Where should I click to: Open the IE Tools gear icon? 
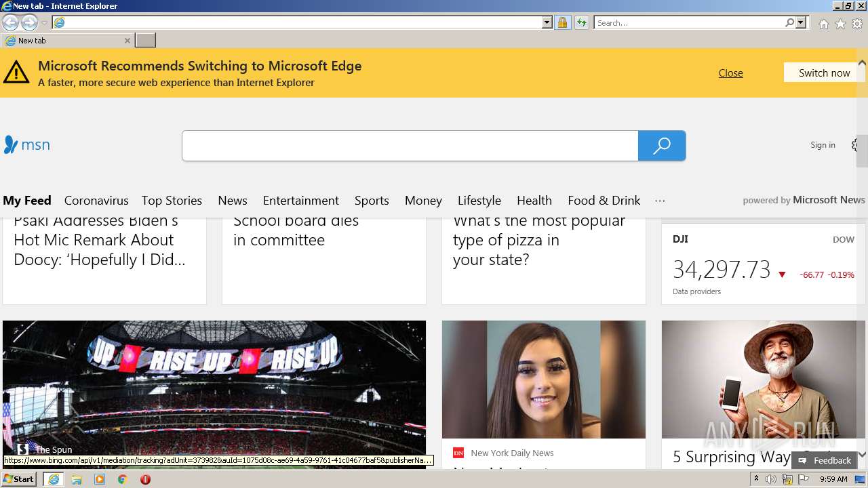857,24
